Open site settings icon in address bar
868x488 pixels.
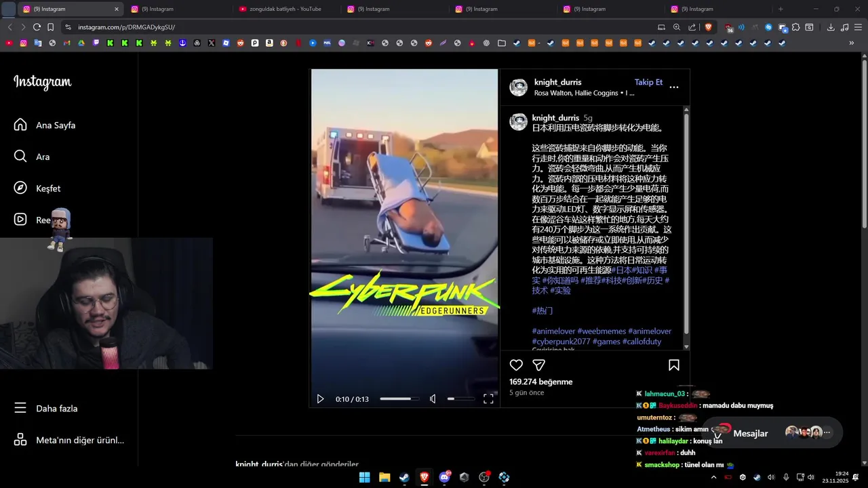pyautogui.click(x=67, y=27)
